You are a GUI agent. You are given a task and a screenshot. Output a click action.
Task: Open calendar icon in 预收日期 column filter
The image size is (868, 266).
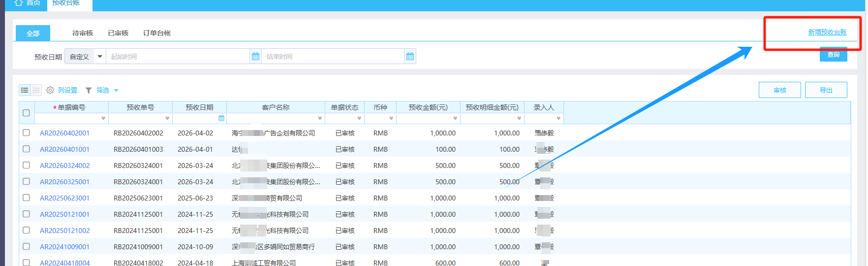(x=221, y=118)
